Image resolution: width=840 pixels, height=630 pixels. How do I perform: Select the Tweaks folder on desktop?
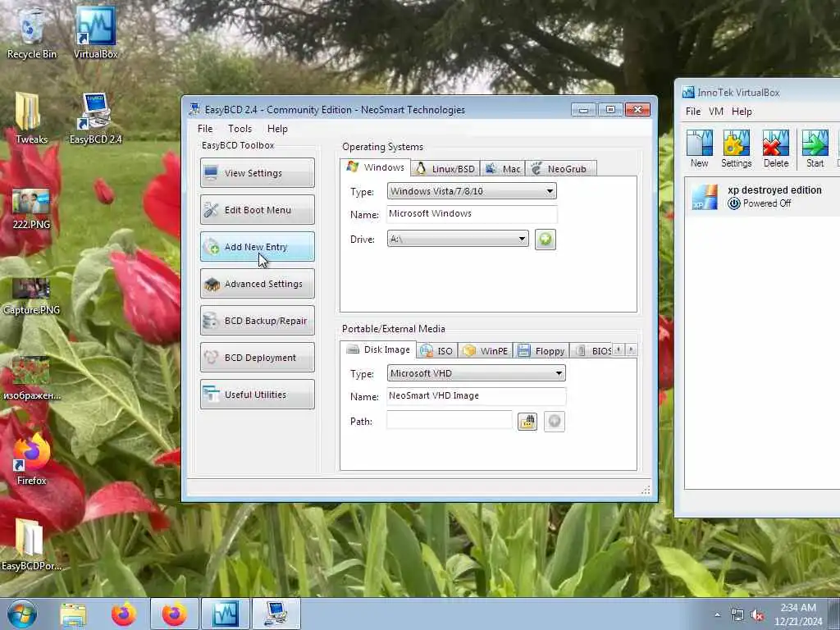[x=31, y=119]
